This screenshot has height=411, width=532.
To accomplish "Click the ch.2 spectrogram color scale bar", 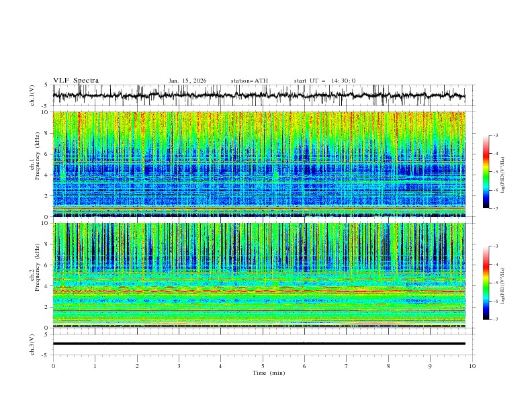I will pyautogui.click(x=486, y=283).
